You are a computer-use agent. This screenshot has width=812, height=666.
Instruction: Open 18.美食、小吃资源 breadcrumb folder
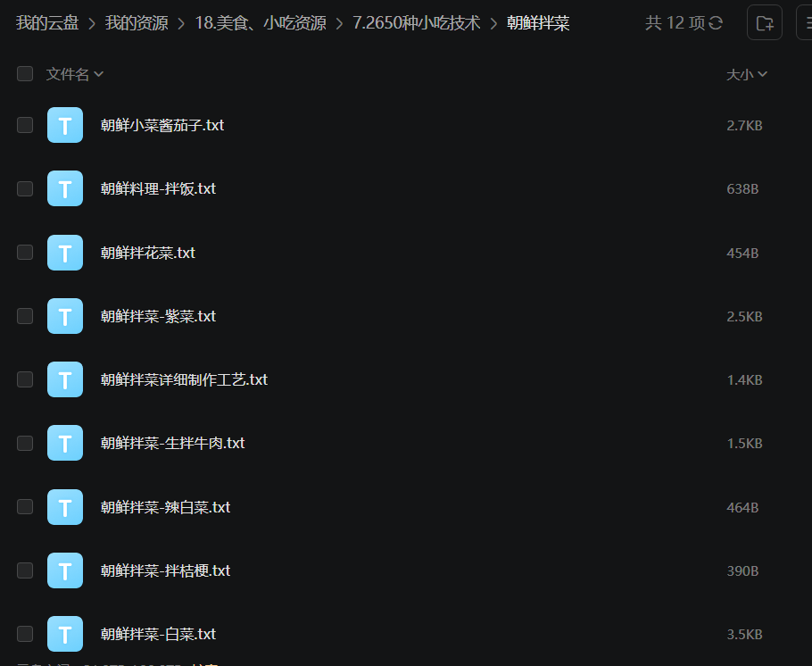[x=261, y=23]
